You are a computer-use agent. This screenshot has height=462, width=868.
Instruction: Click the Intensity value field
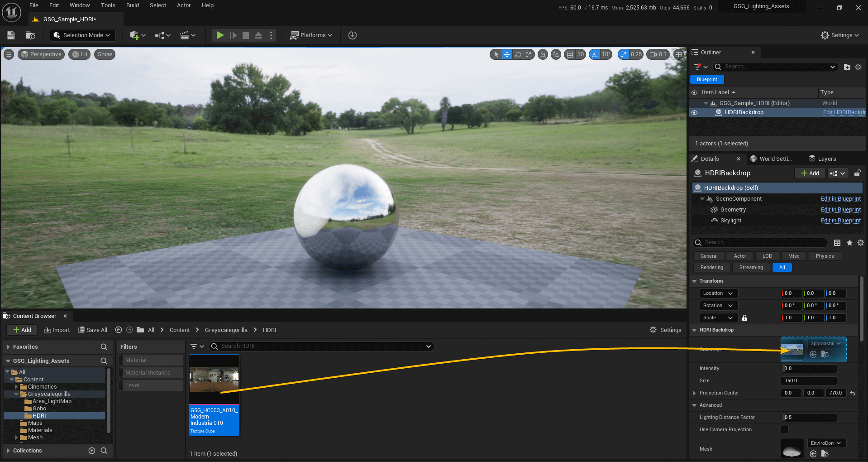pyautogui.click(x=809, y=369)
